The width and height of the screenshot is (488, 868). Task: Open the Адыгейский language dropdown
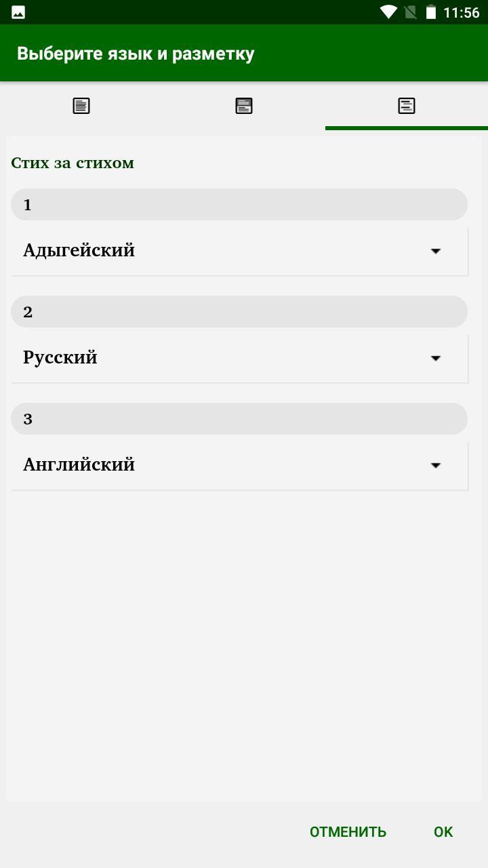[x=239, y=250]
